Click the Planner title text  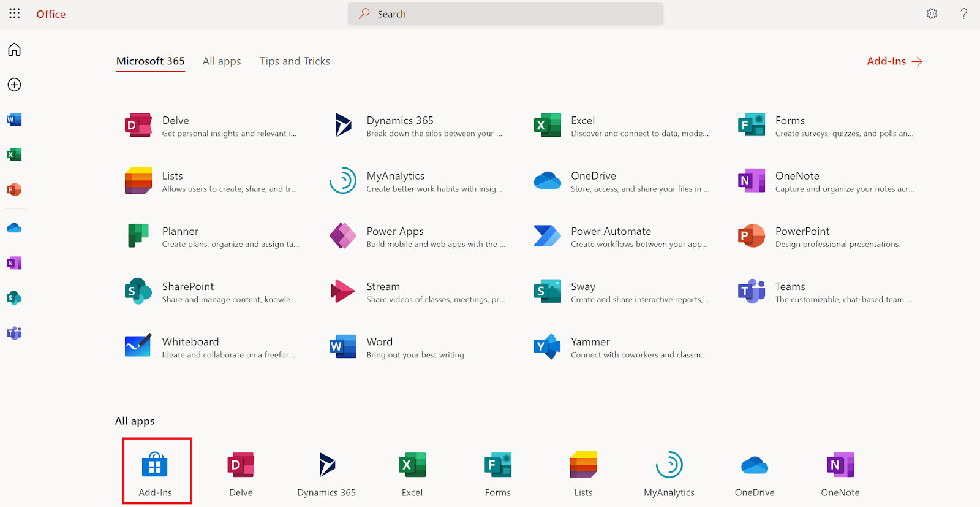180,231
